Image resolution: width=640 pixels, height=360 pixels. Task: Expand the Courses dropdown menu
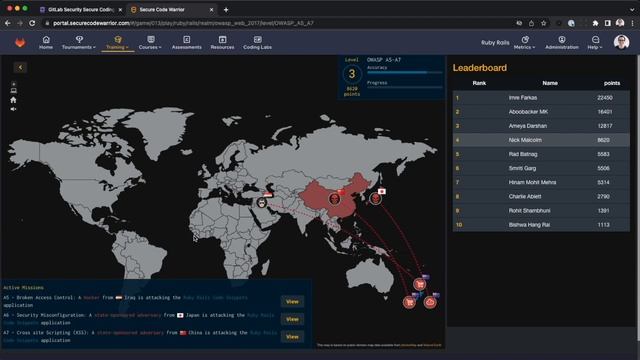(150, 42)
